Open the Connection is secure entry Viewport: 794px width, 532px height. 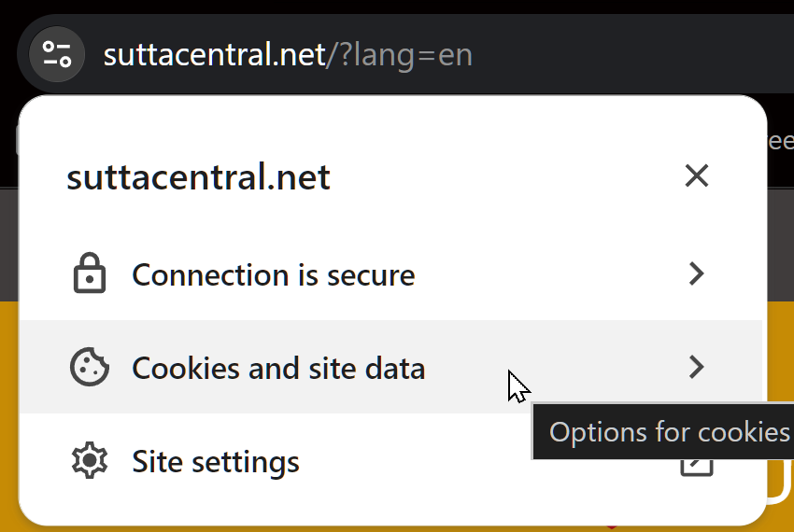pos(274,275)
